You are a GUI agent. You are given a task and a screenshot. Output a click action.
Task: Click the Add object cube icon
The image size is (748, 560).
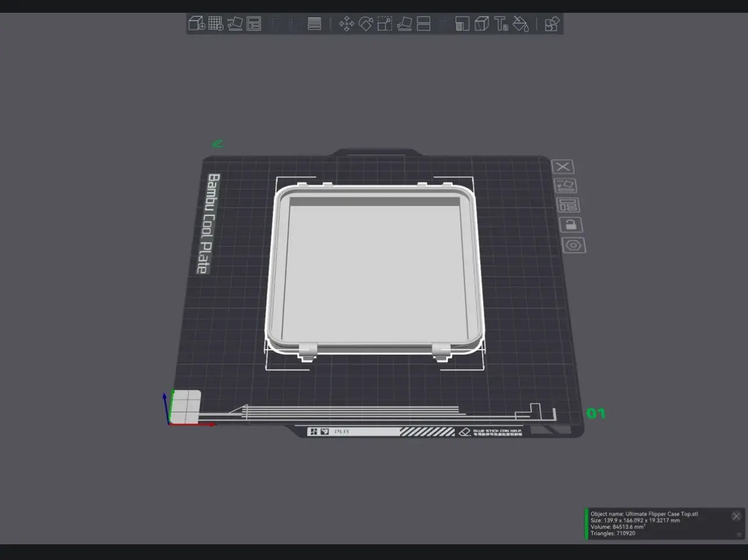[196, 24]
